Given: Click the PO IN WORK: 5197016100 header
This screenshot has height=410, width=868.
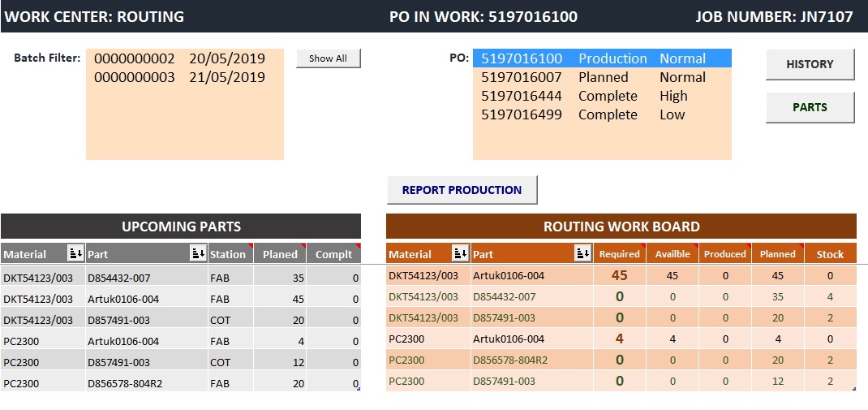Looking at the screenshot, I should (x=483, y=16).
